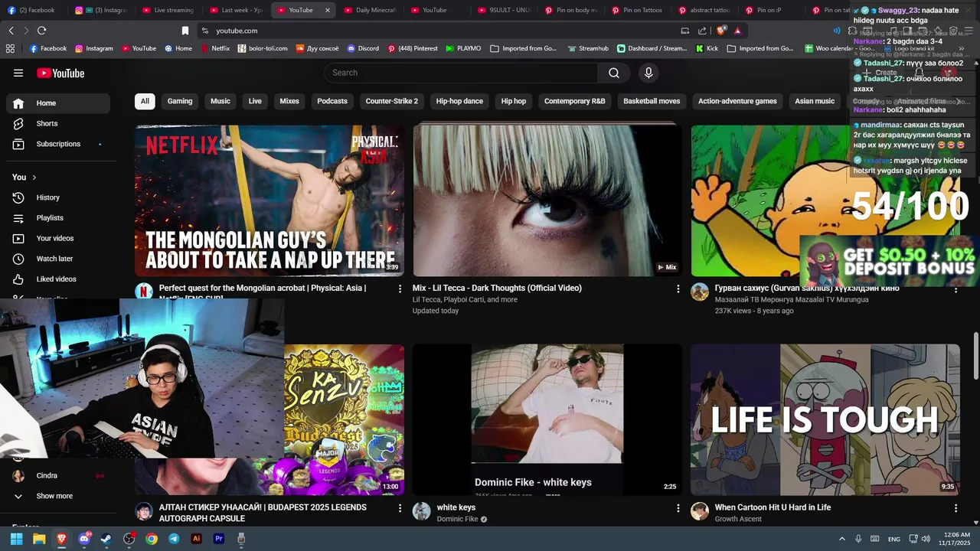Open Brave Shields lion icon
The height and width of the screenshot is (551, 980).
[721, 31]
